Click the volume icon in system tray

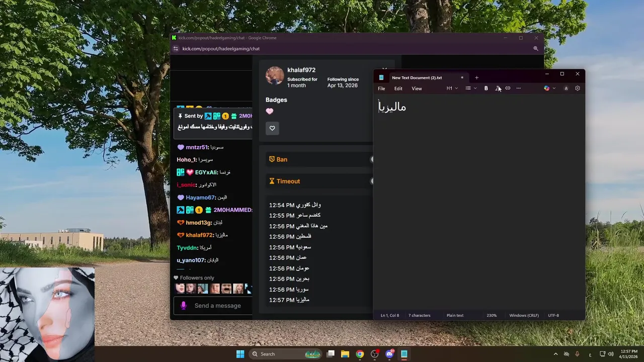611,354
